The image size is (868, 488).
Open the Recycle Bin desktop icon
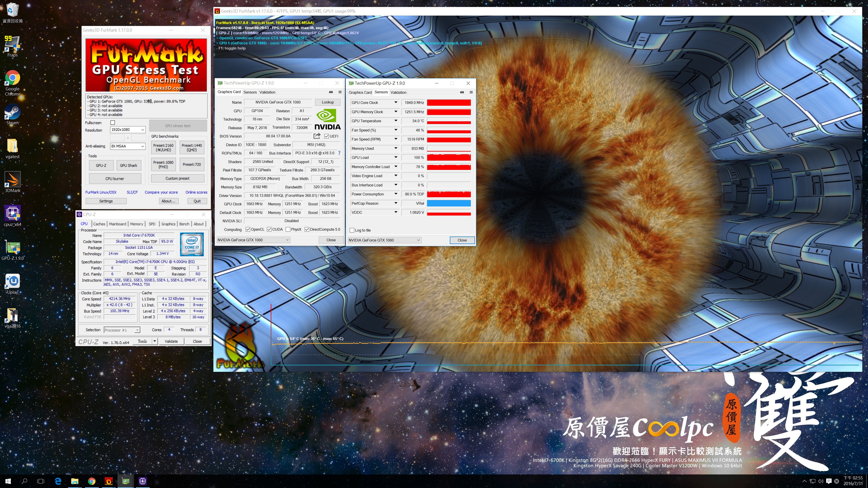12,13
